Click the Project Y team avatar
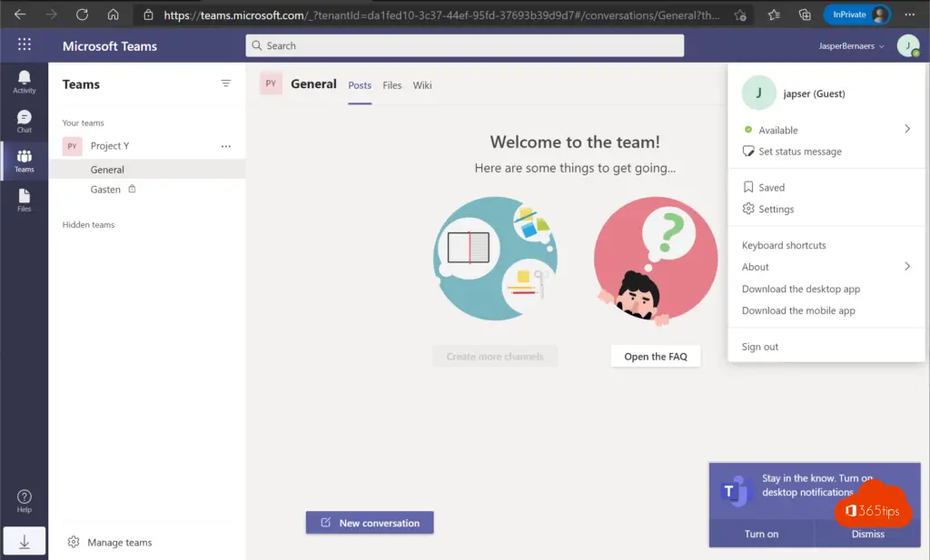The width and height of the screenshot is (930, 560). point(73,146)
